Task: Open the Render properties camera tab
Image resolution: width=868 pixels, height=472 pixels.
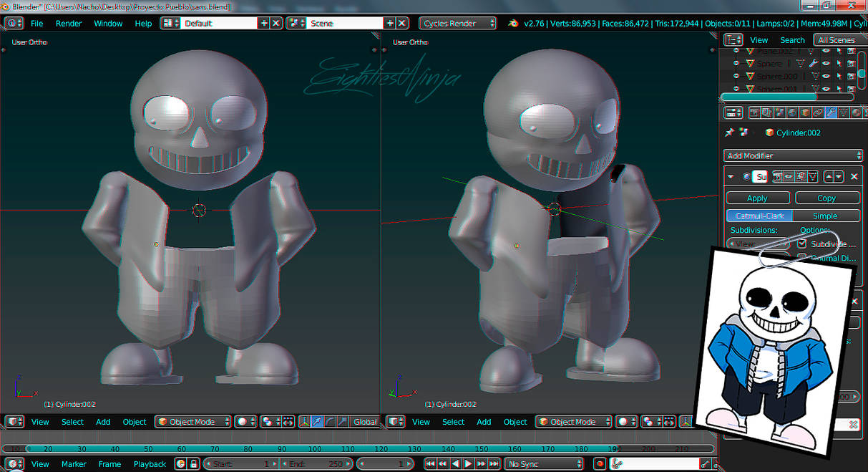Action: pos(754,112)
